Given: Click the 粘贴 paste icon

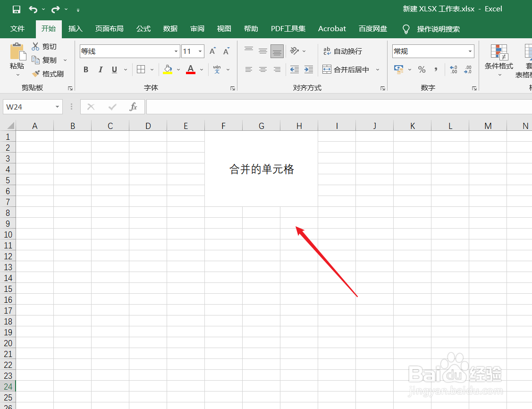Looking at the screenshot, I should (x=17, y=51).
